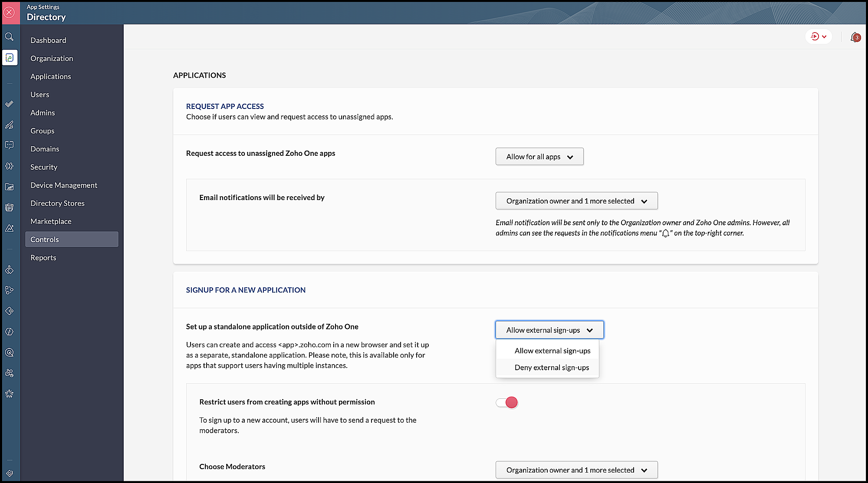Click the at-sign icon in left rail
The height and width of the screenshot is (483, 868).
coord(9,352)
